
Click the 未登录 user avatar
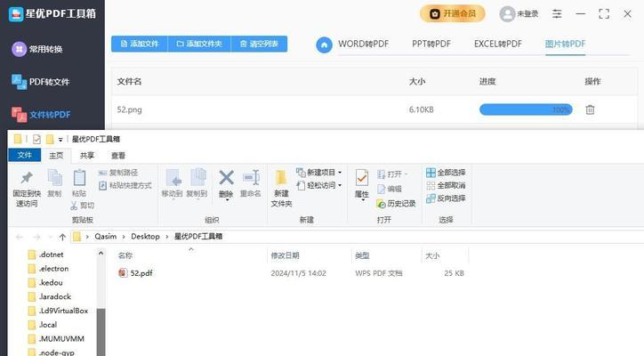(x=507, y=14)
